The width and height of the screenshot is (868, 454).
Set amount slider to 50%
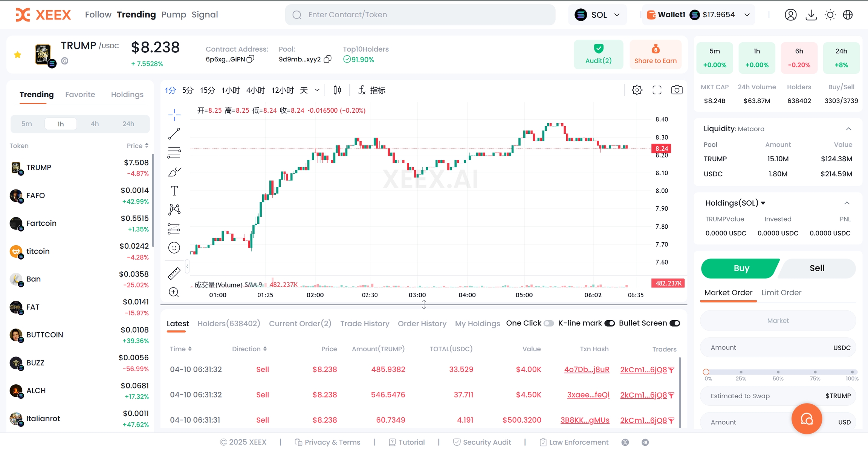pyautogui.click(x=778, y=372)
